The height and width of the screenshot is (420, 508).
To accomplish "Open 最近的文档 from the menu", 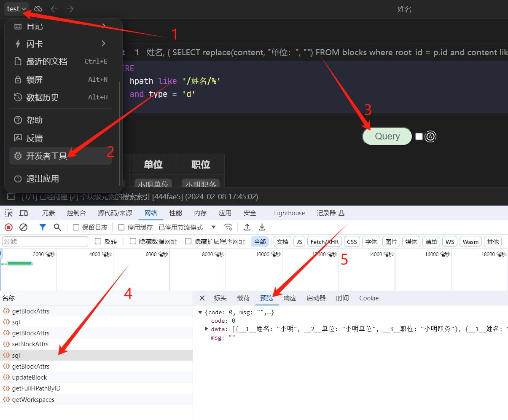I will point(61,62).
